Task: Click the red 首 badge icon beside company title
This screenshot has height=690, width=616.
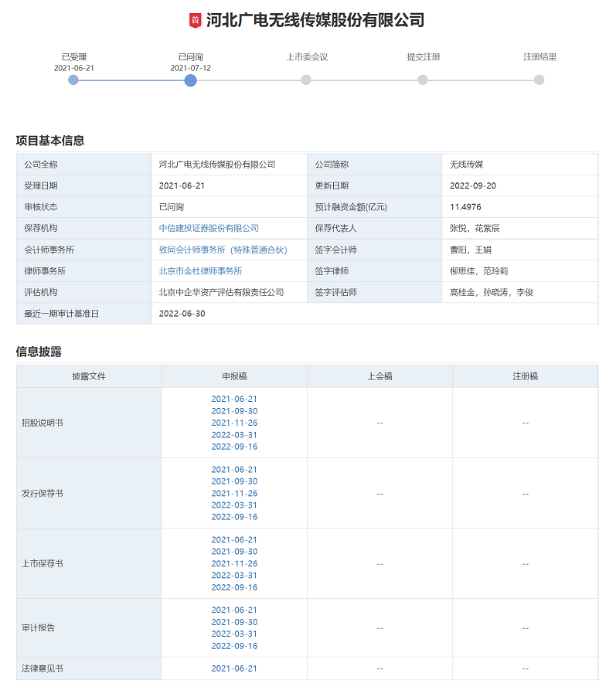Action: click(195, 20)
